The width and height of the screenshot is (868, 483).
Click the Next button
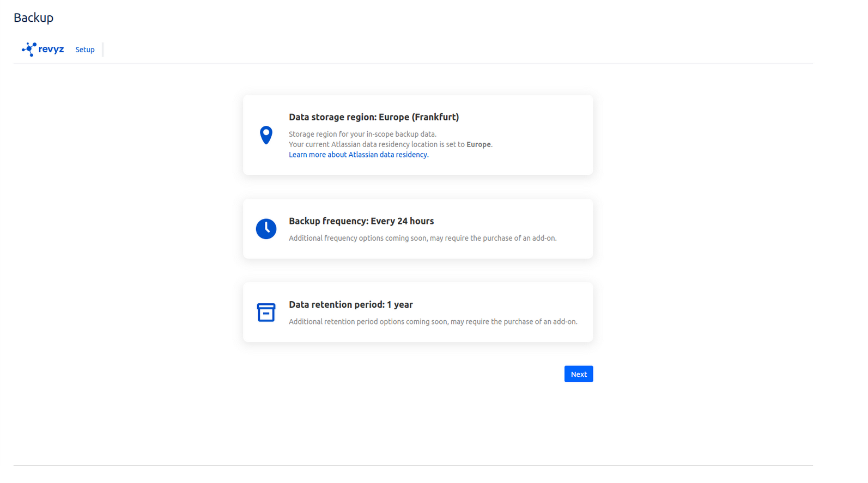578,374
